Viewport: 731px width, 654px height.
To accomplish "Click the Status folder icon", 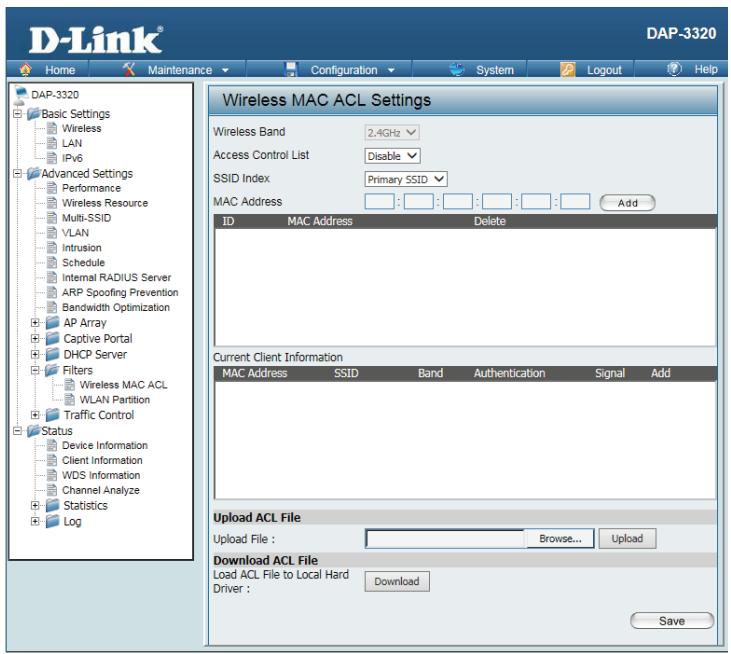I will coord(34,431).
